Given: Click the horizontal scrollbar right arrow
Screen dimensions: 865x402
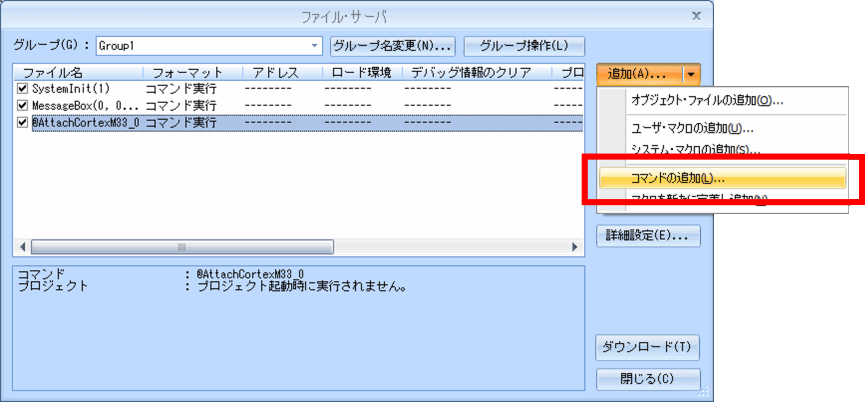Looking at the screenshot, I should tap(575, 246).
